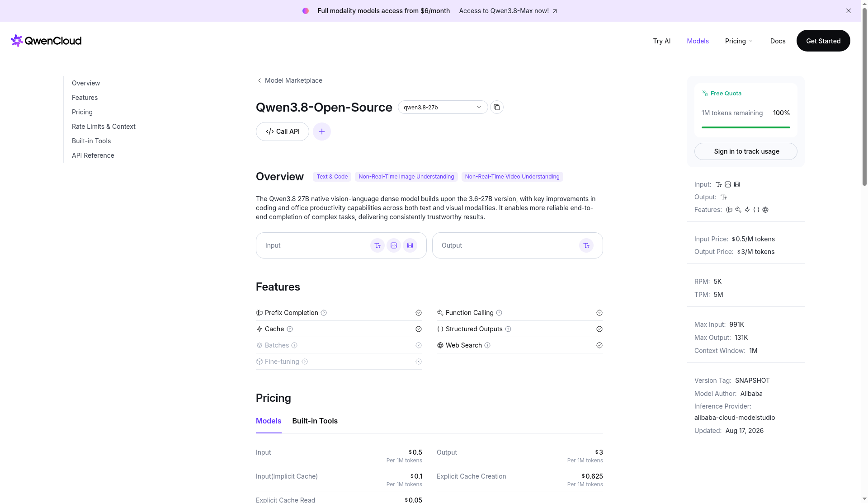Jump to Rate Limits & Context section
Viewport: 868px width, 503px height.
tap(104, 127)
